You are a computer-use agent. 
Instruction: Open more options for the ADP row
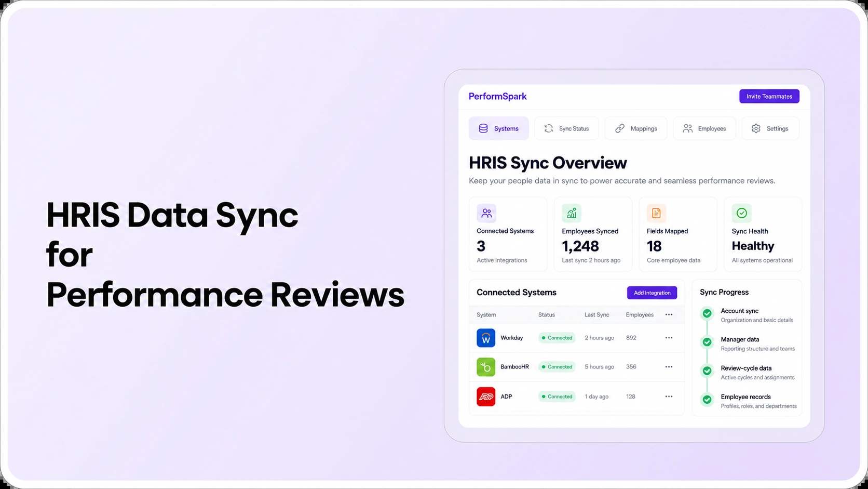669,397
